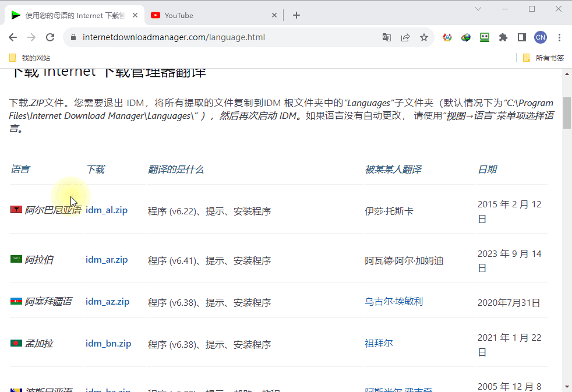Open the Extensions puzzle menu

503,37
